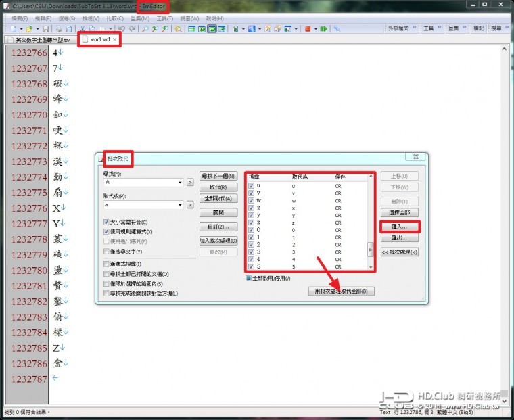Open the 檔案(F) menu

click(20, 18)
